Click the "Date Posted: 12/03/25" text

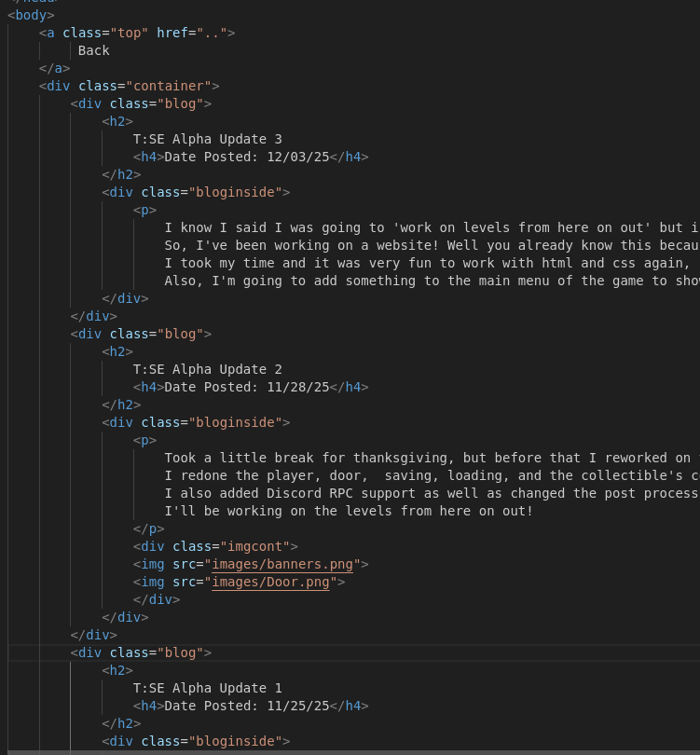pyautogui.click(x=247, y=157)
